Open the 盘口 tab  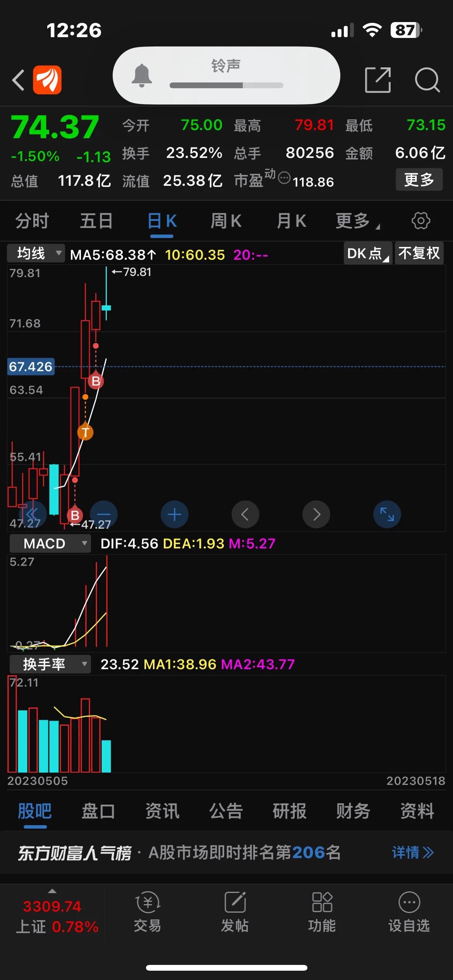pyautogui.click(x=98, y=811)
